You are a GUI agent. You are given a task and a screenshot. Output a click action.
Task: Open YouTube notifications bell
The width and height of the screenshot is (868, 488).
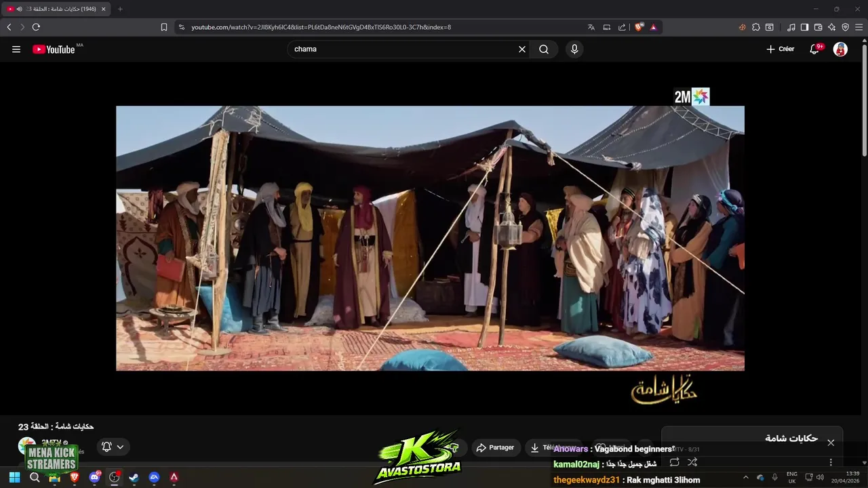point(815,49)
